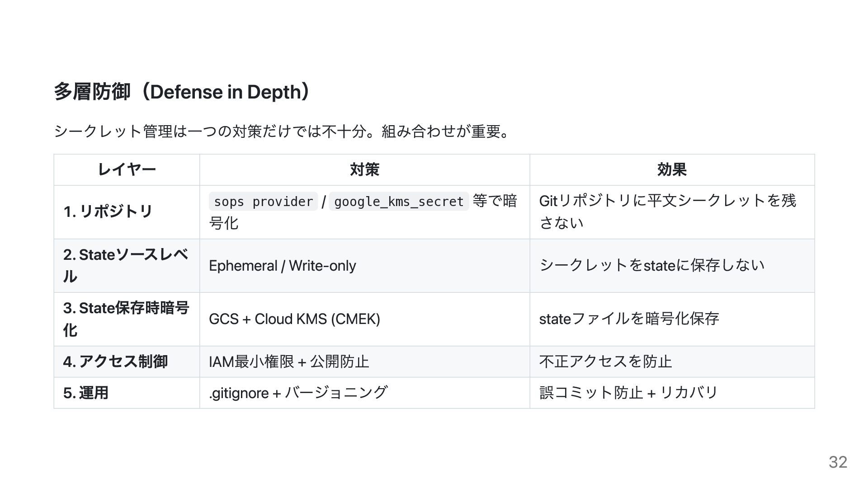Viewport: 868px width, 488px height.
Task: Click the slide title 多層防御 (Defense in Depth)
Action: pos(182,92)
